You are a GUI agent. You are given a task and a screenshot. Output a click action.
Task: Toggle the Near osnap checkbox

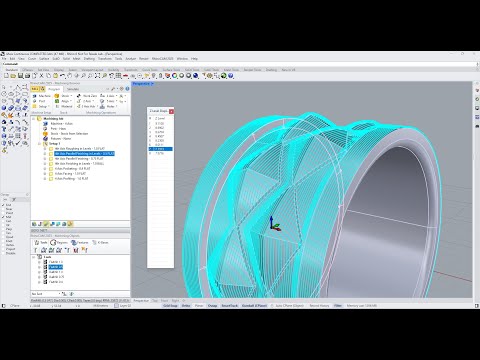[4, 209]
